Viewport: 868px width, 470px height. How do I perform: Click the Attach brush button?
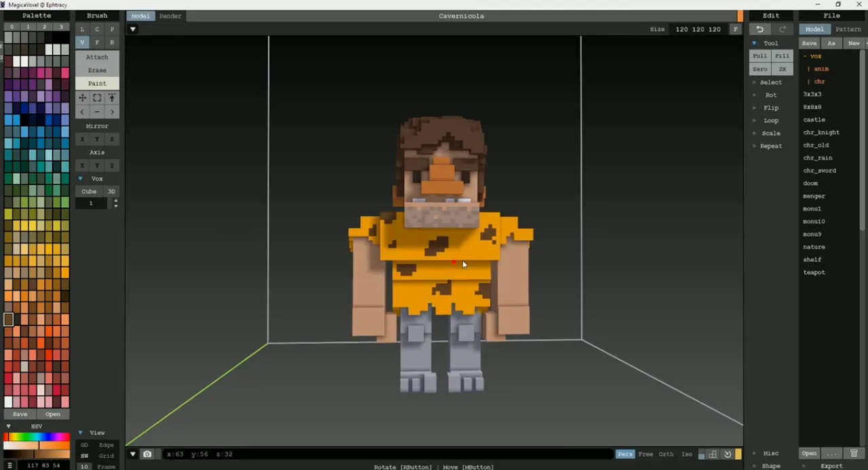[97, 57]
